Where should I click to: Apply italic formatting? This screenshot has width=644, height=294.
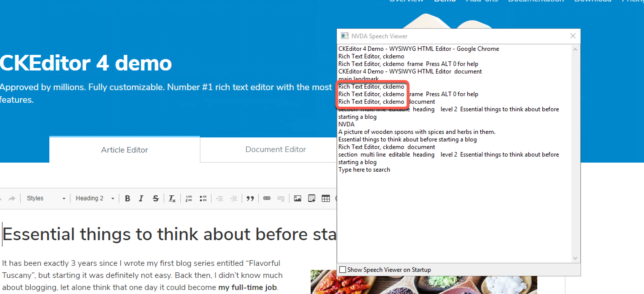[x=141, y=198]
